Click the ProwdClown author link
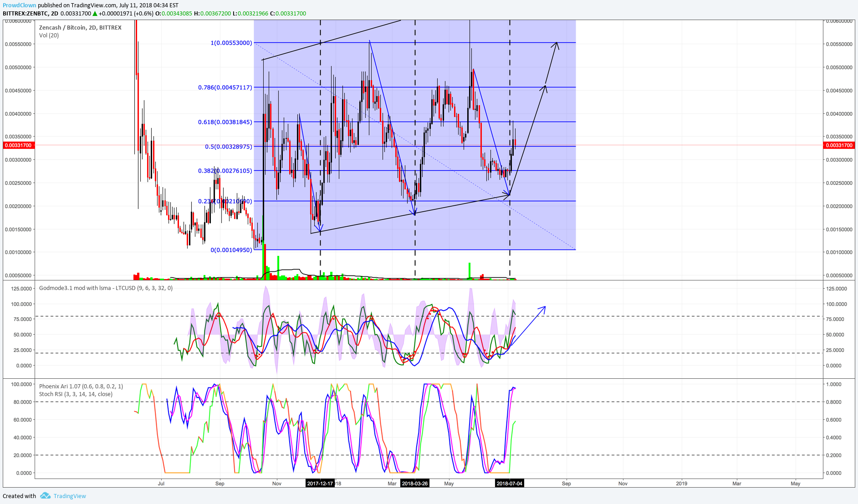This screenshot has height=504, width=858. click(x=19, y=5)
